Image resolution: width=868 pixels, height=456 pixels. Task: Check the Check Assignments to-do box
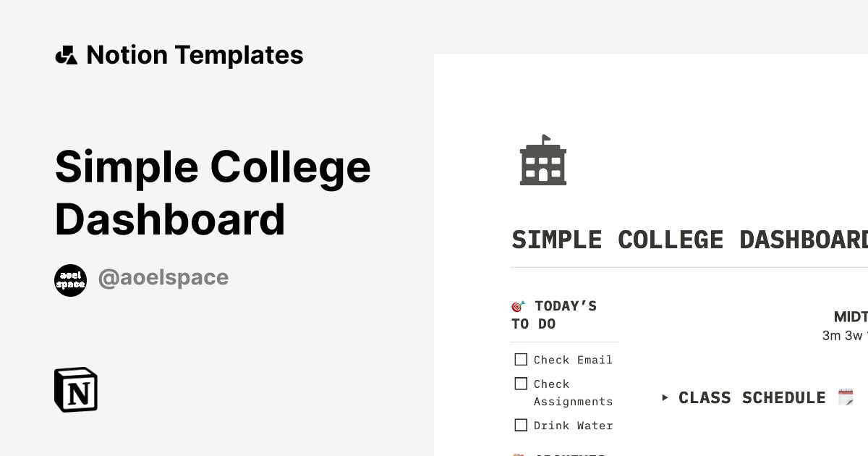click(x=521, y=383)
